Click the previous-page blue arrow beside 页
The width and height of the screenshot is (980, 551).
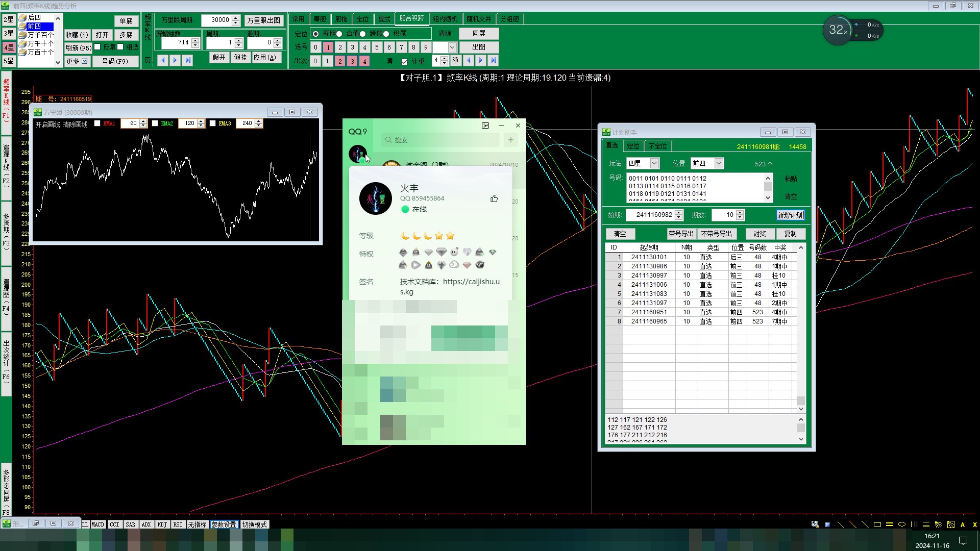[x=163, y=60]
